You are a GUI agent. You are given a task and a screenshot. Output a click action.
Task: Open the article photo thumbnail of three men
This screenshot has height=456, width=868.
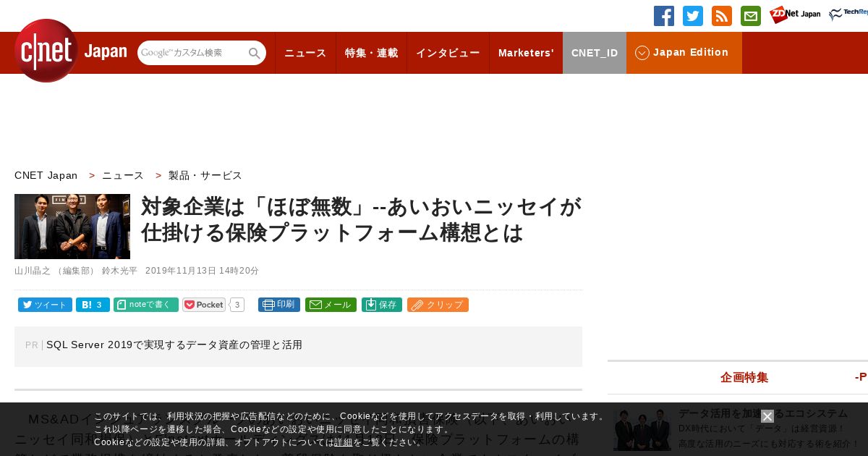[x=72, y=227]
